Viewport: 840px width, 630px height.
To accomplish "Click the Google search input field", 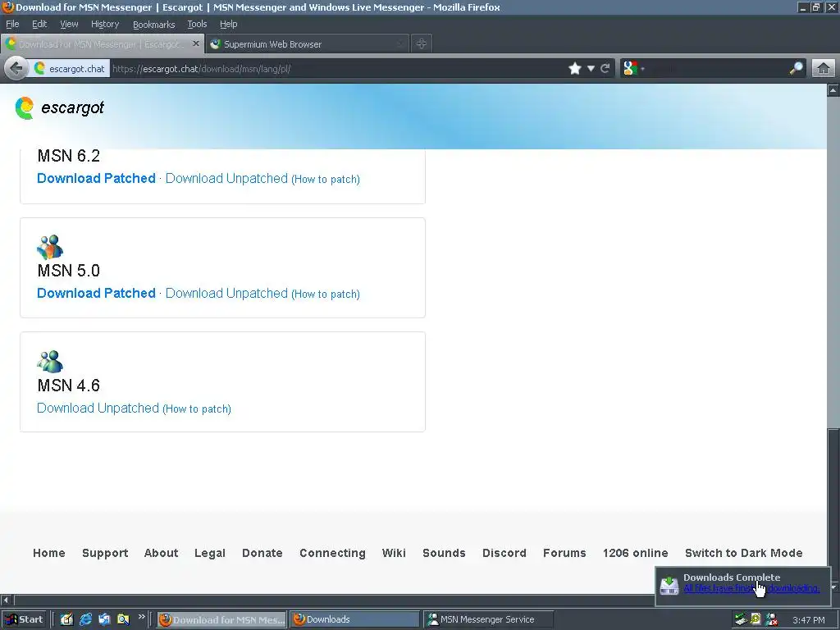I will pyautogui.click(x=717, y=68).
